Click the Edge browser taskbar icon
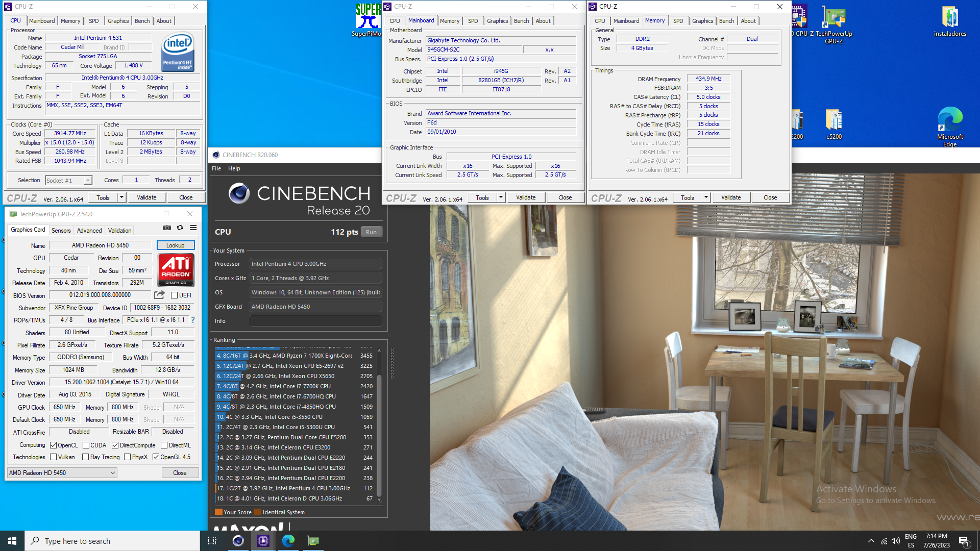Image resolution: width=980 pixels, height=551 pixels. tap(288, 541)
